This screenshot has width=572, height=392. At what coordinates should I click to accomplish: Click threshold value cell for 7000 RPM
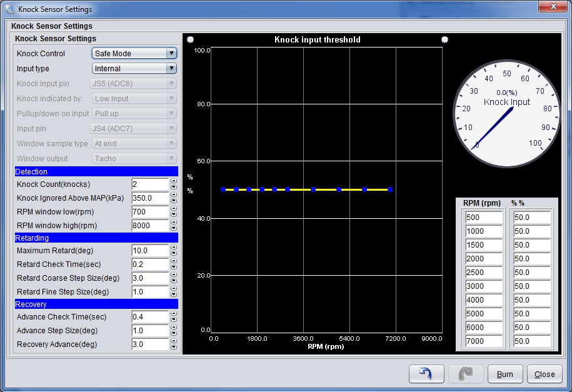pos(531,341)
